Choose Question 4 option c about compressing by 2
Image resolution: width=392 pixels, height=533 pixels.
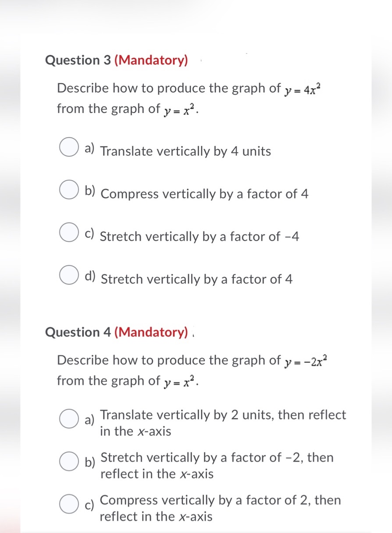point(68,505)
